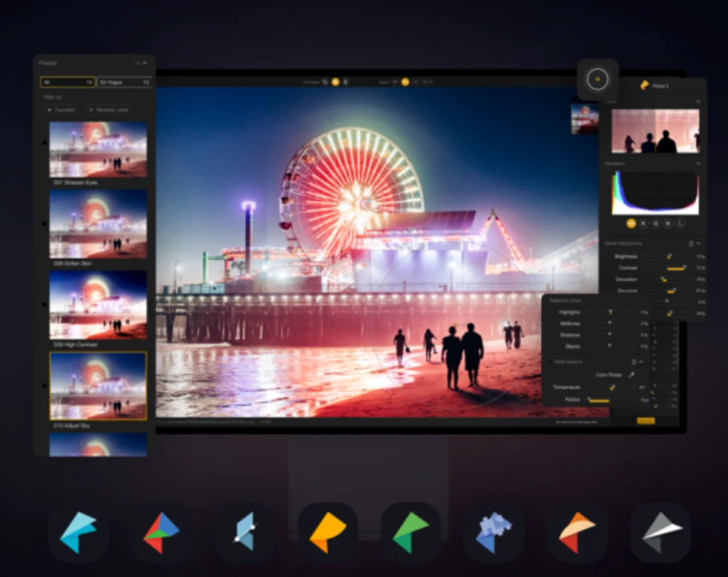Collapse the White Balance section chevron
Viewport: 728px width, 577px height.
[641, 362]
